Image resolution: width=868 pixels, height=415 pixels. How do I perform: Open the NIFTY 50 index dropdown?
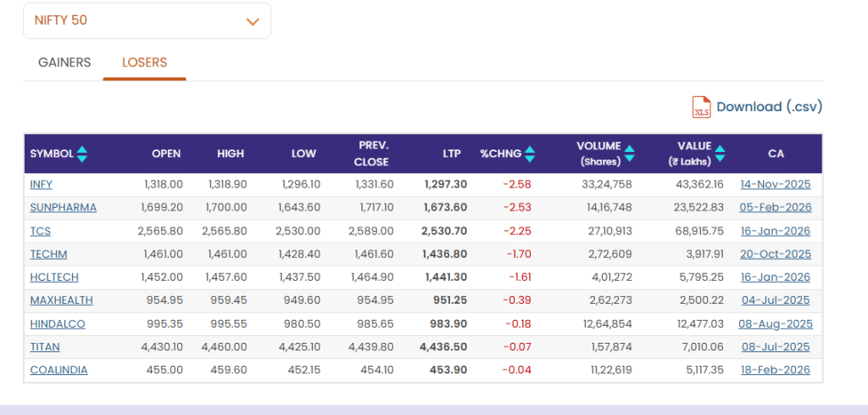pyautogui.click(x=146, y=20)
